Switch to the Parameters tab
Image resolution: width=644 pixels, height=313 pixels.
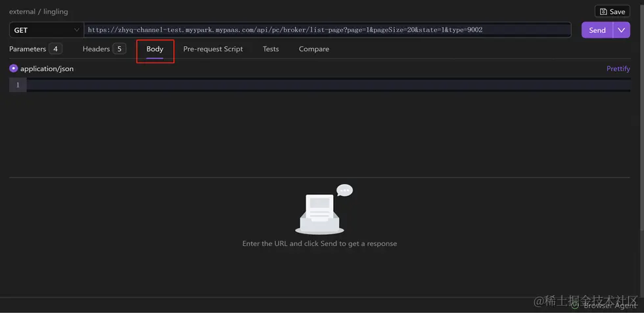pos(35,49)
